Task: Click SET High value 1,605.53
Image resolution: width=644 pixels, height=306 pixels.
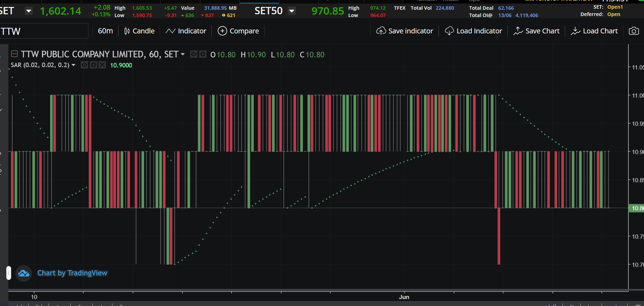Action: [142, 8]
